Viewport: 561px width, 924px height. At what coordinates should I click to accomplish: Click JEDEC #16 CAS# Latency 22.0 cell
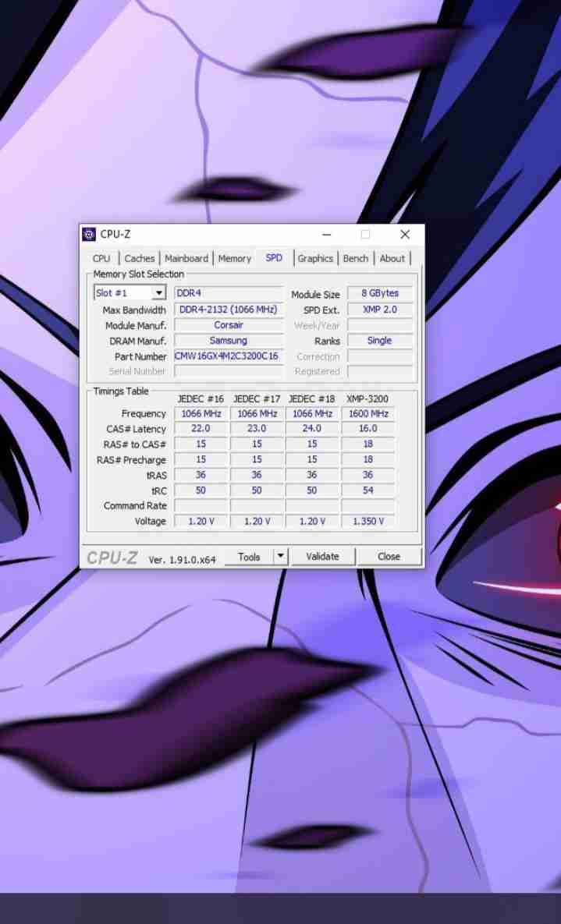(201, 428)
